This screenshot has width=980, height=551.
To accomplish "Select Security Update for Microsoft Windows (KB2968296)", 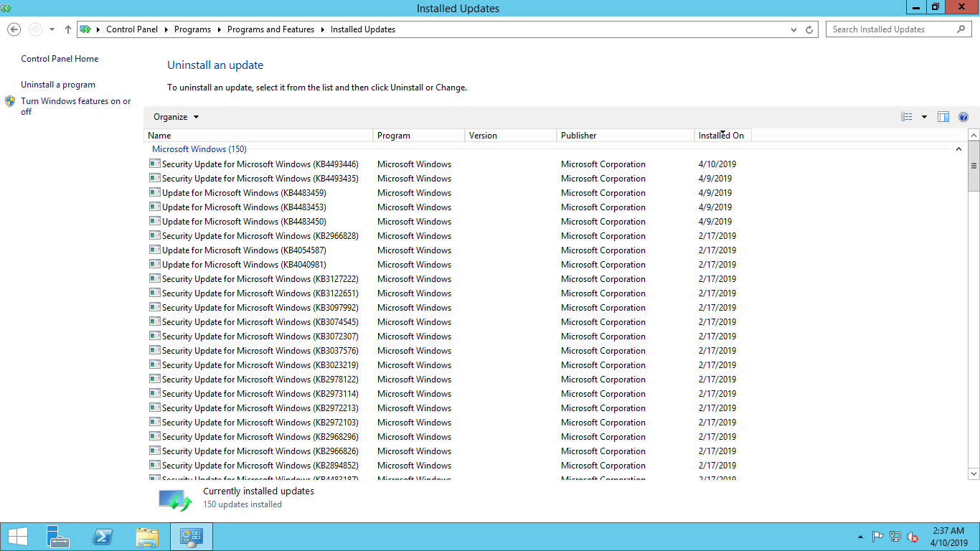I will [x=260, y=437].
